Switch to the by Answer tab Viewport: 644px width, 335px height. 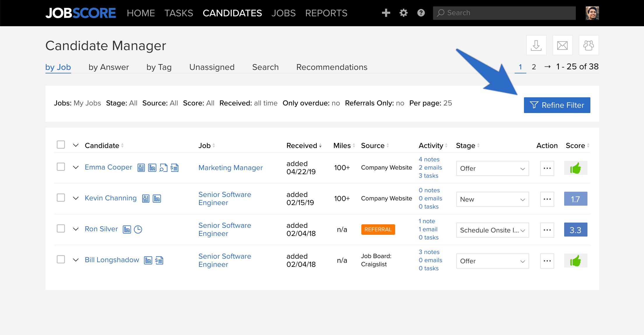coord(109,67)
